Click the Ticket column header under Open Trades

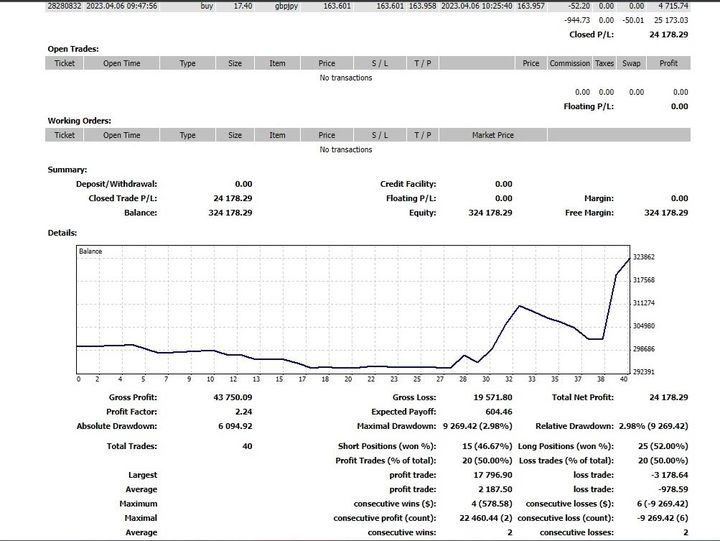[64, 63]
